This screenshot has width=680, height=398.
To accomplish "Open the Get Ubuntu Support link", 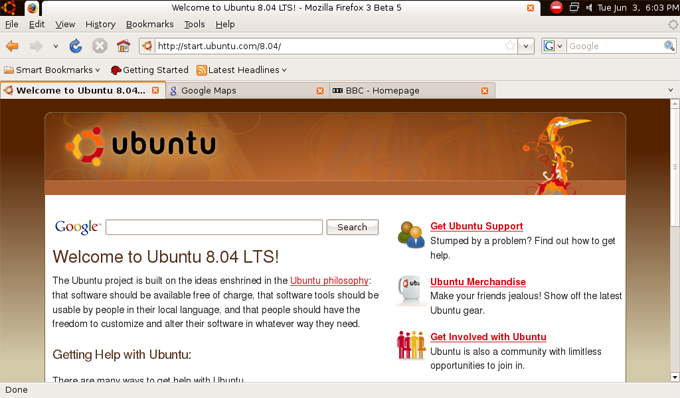I will pyautogui.click(x=476, y=226).
